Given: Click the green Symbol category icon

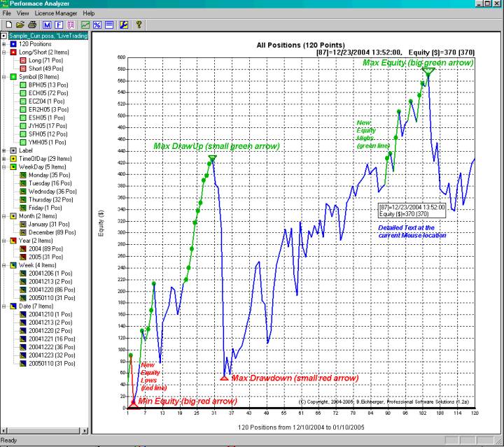Looking at the screenshot, I should [13, 77].
